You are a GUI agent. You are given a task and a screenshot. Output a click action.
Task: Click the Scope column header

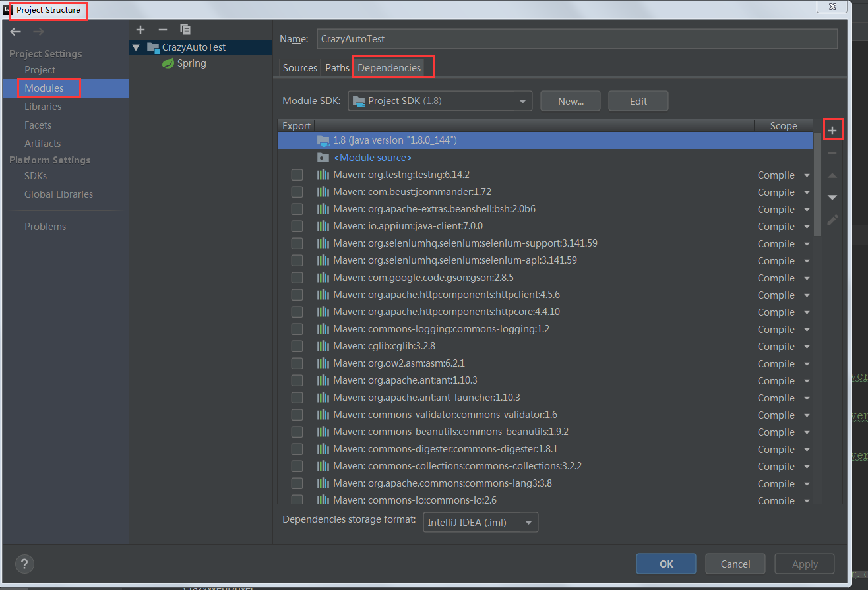coord(784,125)
